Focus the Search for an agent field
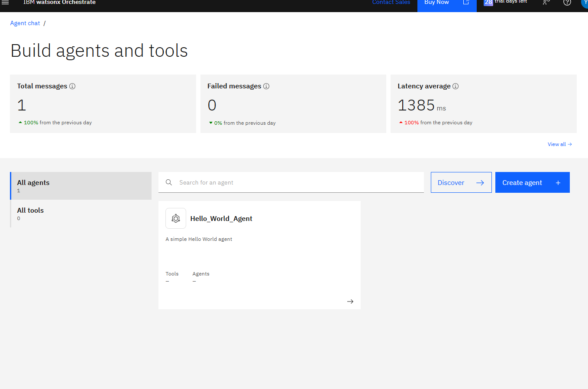588x389 pixels. [x=291, y=182]
